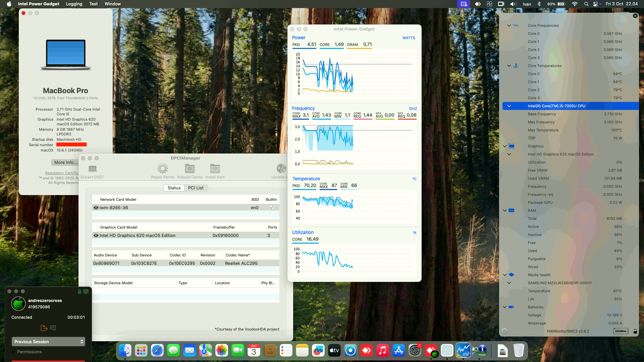This screenshot has width=644, height=362.
Task: Collapse Intel HD Graphics 620 macOS Edition subtree
Action: [x=509, y=154]
